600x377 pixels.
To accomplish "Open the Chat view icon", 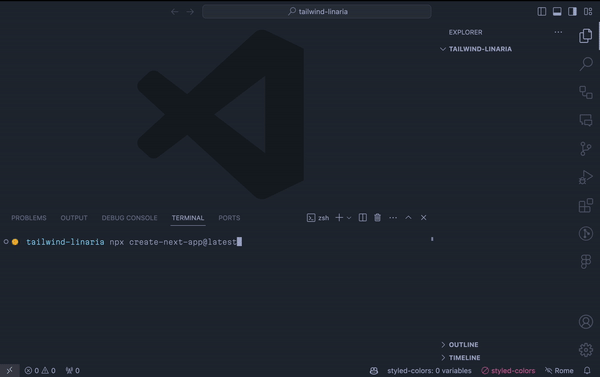I will point(585,120).
